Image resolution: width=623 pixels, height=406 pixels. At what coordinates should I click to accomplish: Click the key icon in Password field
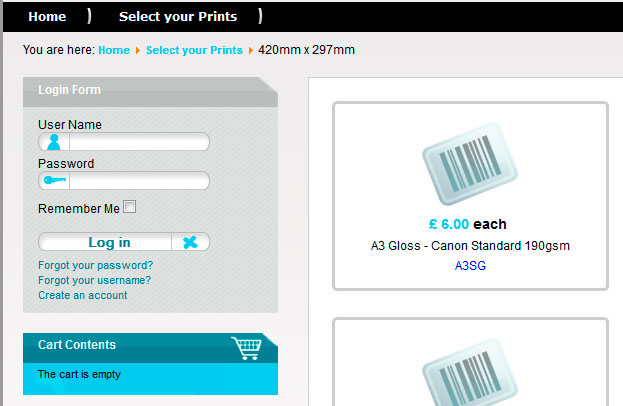[55, 180]
